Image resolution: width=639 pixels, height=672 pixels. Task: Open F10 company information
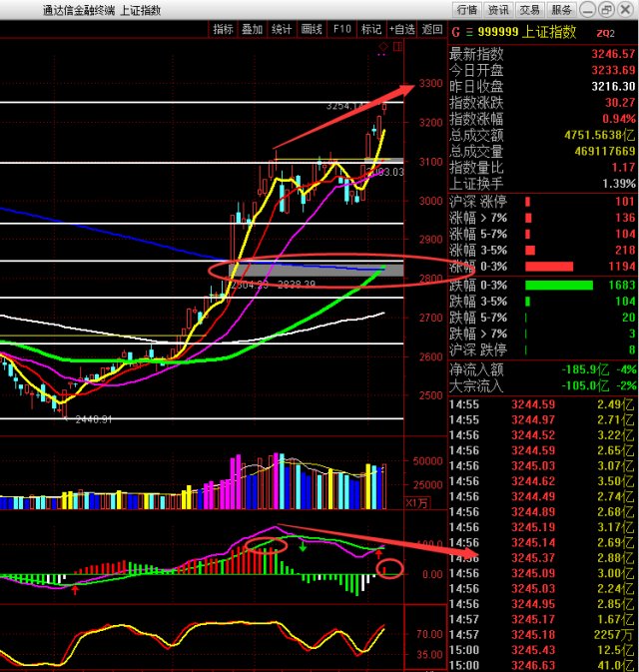pyautogui.click(x=341, y=29)
